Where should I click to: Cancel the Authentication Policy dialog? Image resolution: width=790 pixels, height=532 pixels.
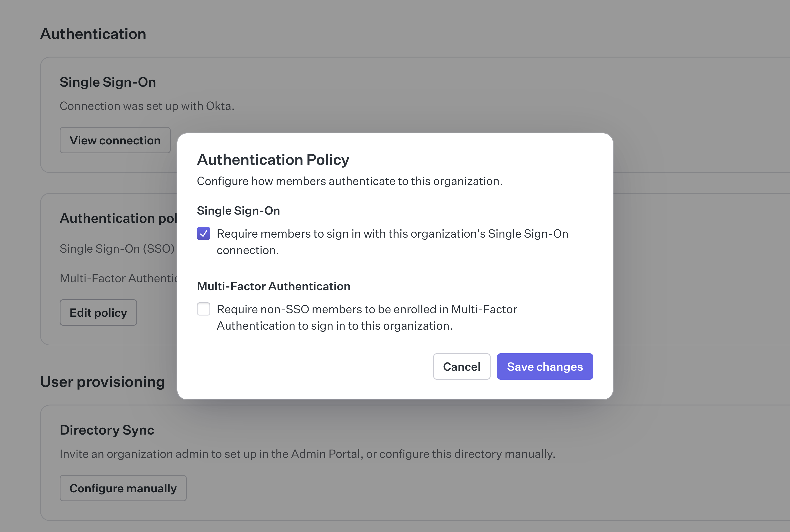tap(461, 366)
